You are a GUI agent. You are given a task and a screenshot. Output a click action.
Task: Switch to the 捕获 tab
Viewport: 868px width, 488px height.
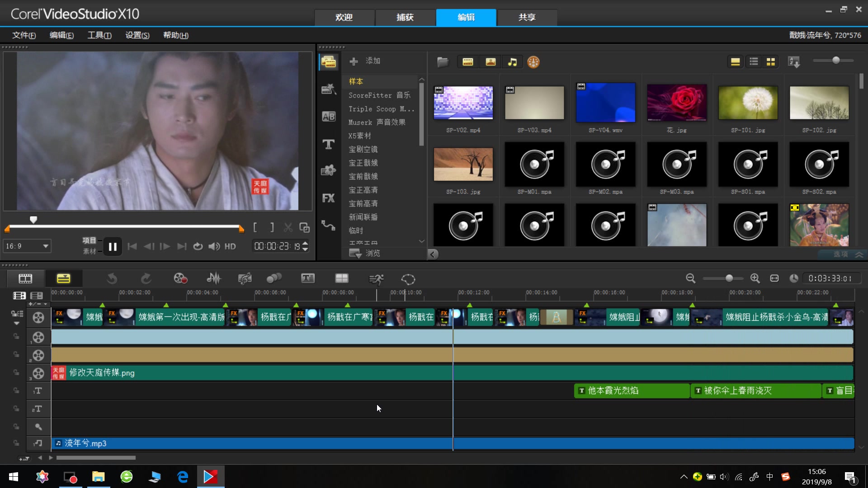[x=405, y=17]
